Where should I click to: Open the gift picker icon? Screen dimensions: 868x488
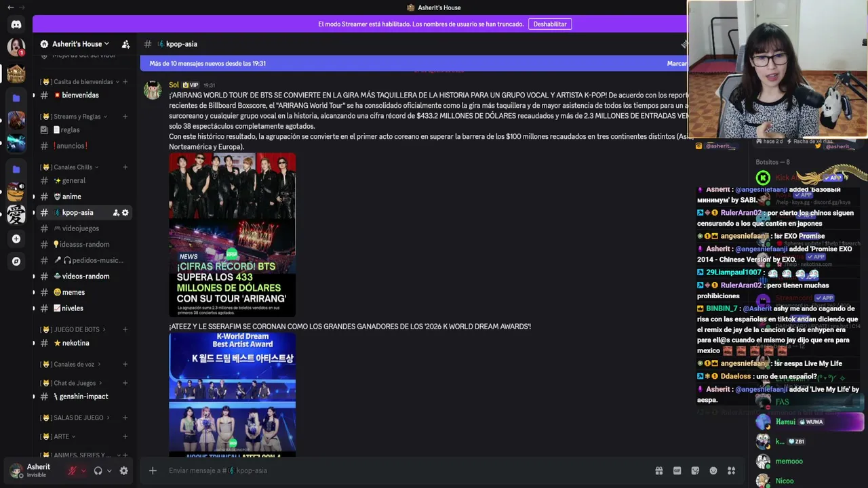tap(658, 470)
